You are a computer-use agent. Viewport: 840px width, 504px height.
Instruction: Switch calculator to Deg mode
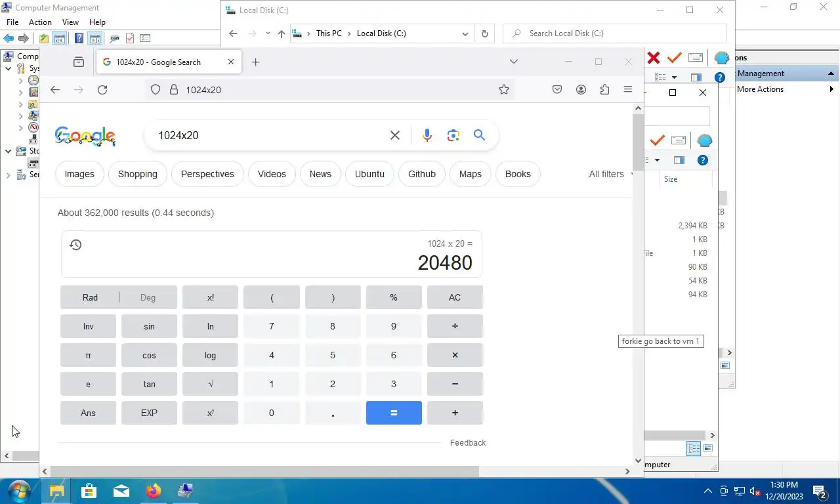pos(148,297)
